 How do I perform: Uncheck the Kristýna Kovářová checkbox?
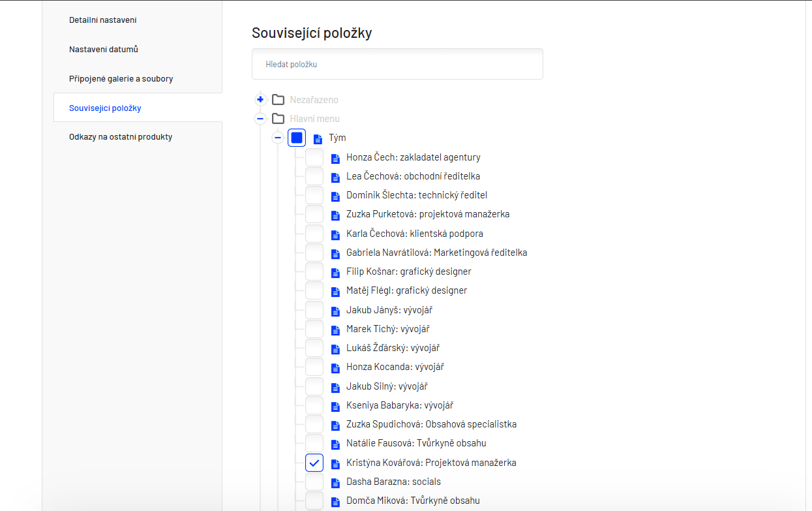[x=314, y=463]
